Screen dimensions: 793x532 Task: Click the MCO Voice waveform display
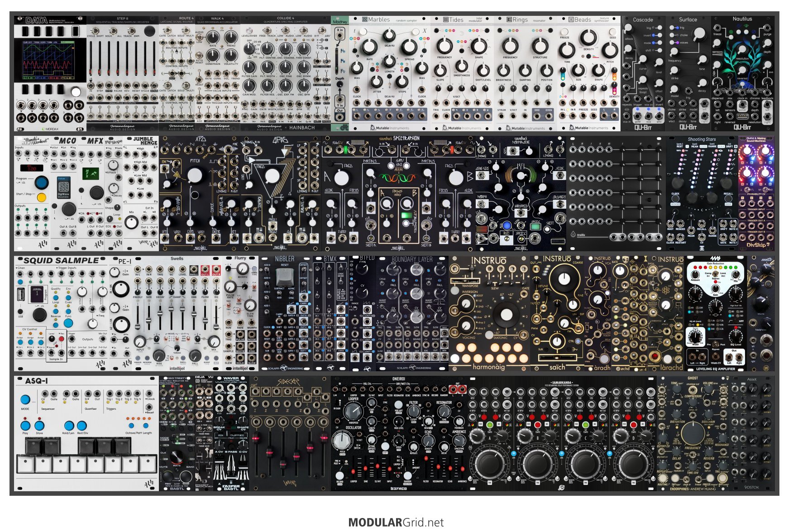[63, 188]
